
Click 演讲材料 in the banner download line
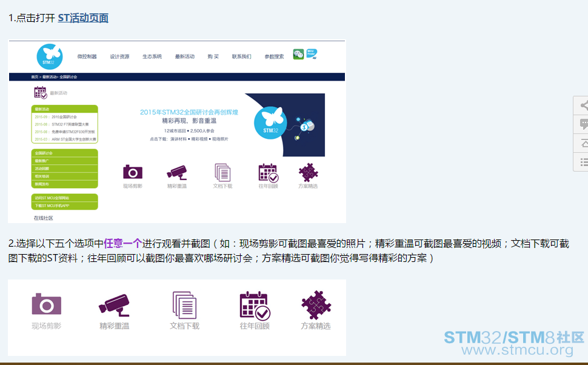tap(178, 139)
